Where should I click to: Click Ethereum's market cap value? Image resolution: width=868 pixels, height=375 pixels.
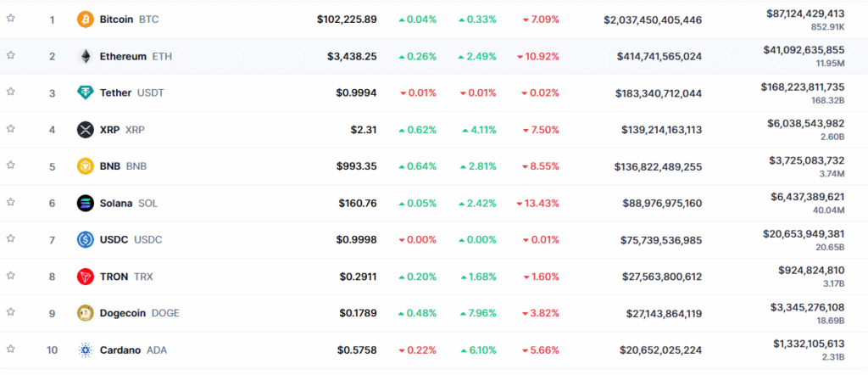coord(659,56)
